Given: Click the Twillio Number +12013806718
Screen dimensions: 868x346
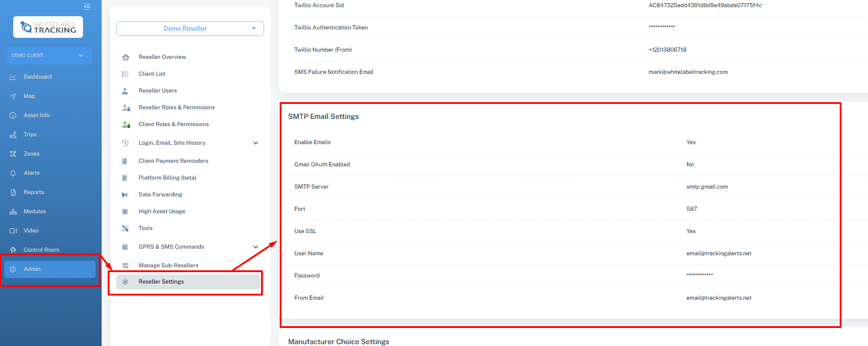Looking at the screenshot, I should point(668,50).
